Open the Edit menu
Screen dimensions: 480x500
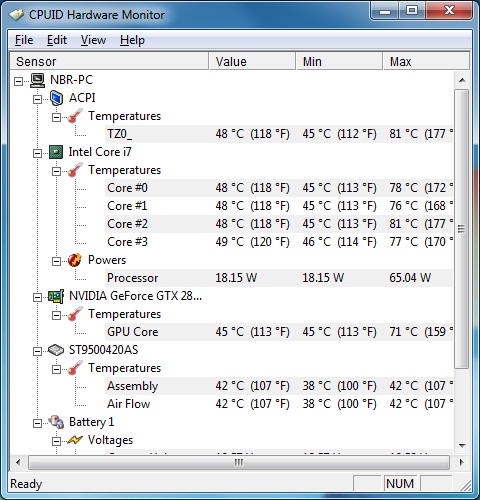[57, 40]
